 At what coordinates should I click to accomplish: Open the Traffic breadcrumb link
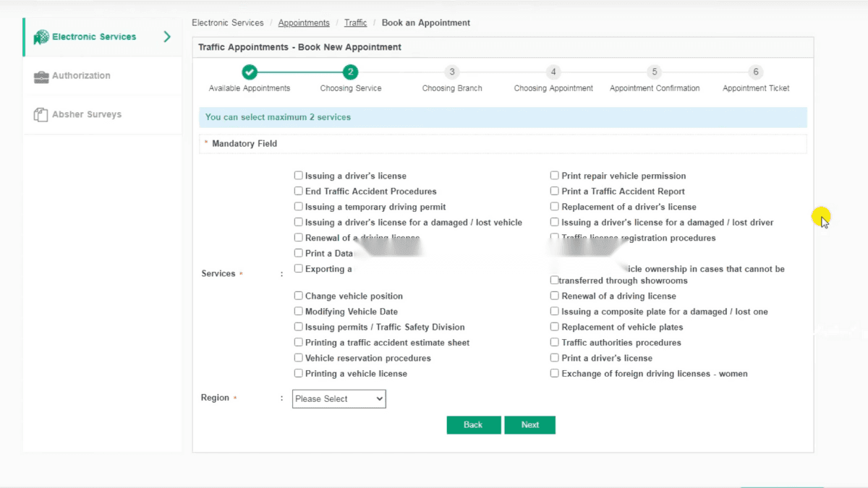356,23
